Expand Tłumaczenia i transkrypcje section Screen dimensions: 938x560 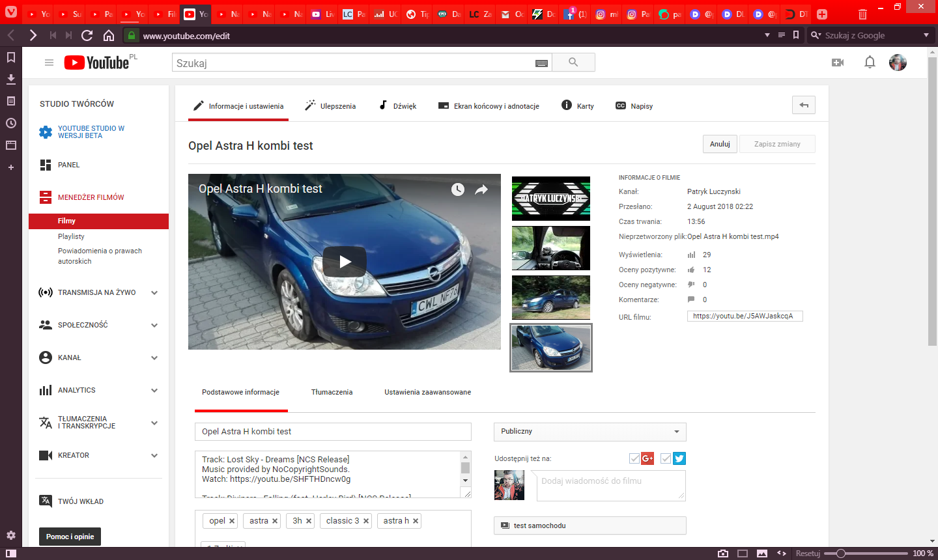point(154,423)
